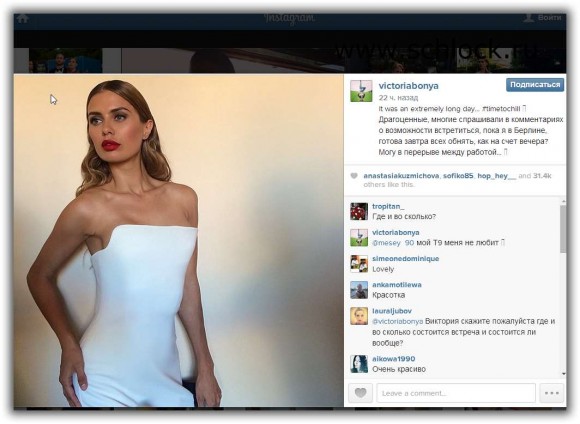Image resolution: width=580 pixels, height=424 pixels.
Task: Open the victoriabonya username link
Action: click(408, 85)
